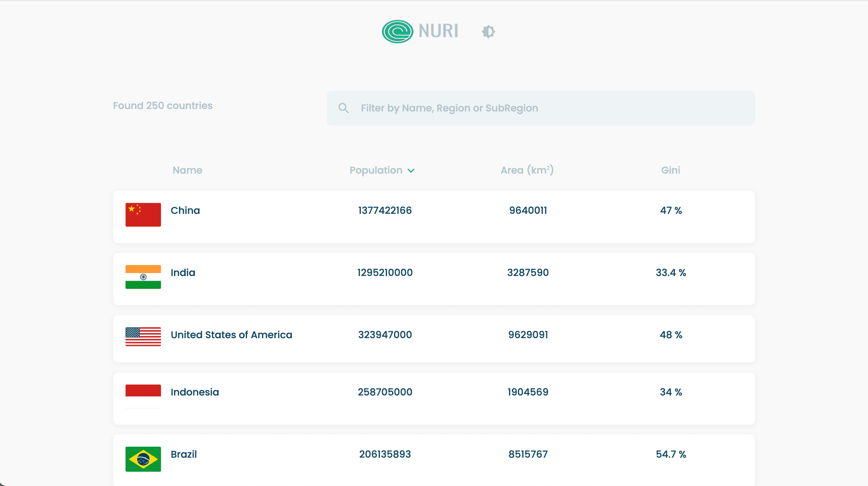
Task: Click the China flag icon
Action: [x=143, y=215]
